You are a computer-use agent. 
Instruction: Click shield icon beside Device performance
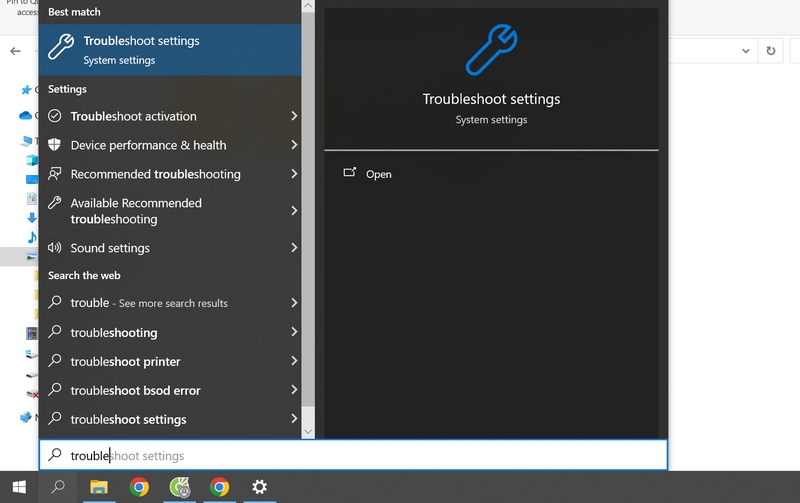tap(55, 145)
